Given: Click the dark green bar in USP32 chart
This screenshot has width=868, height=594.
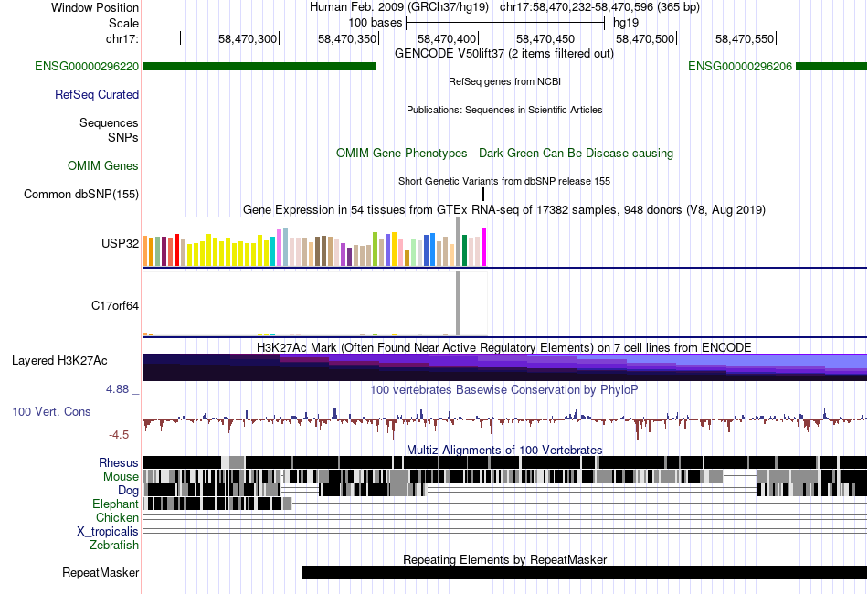Looking at the screenshot, I should pos(465,250).
